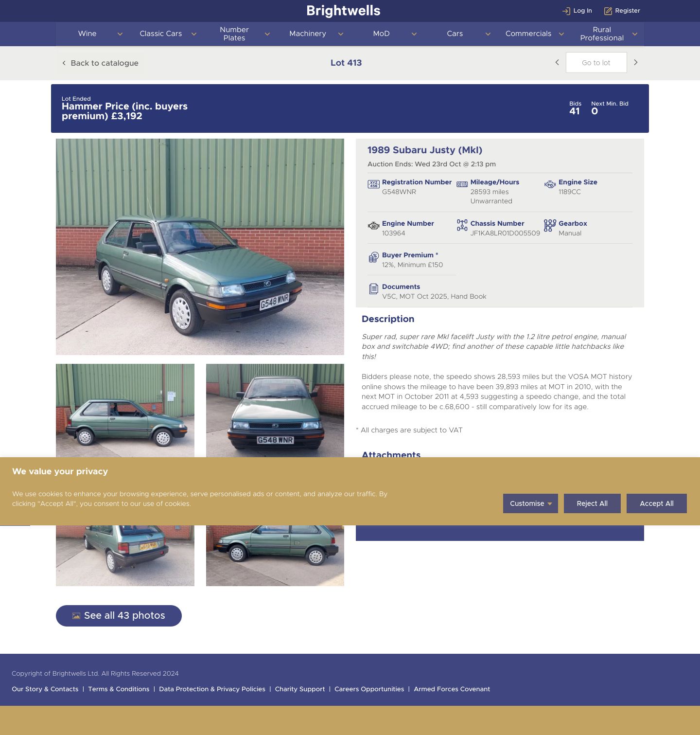This screenshot has width=700, height=735.
Task: Click the Engine Size icon
Action: [550, 184]
